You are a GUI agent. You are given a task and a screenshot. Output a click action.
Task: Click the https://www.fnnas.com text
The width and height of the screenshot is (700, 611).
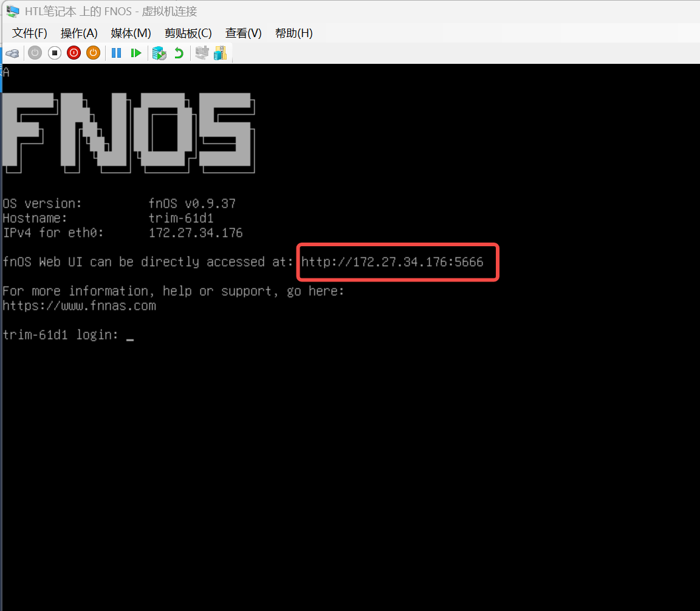coord(80,306)
